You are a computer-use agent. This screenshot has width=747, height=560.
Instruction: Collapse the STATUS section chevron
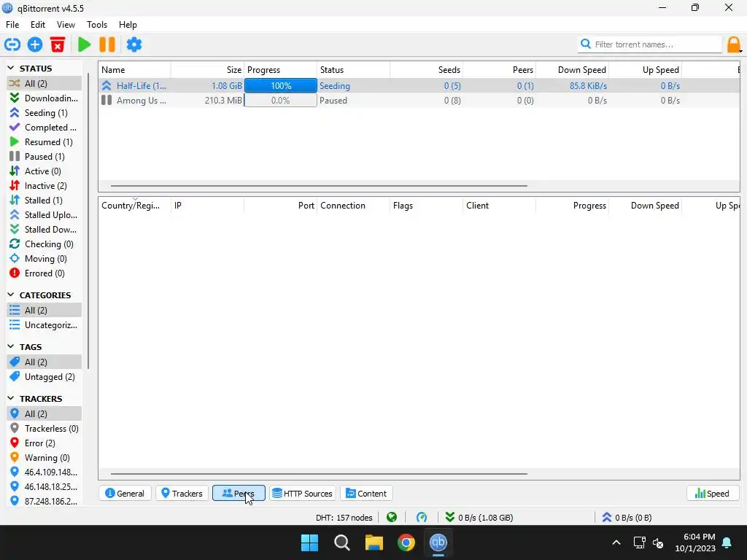click(11, 69)
